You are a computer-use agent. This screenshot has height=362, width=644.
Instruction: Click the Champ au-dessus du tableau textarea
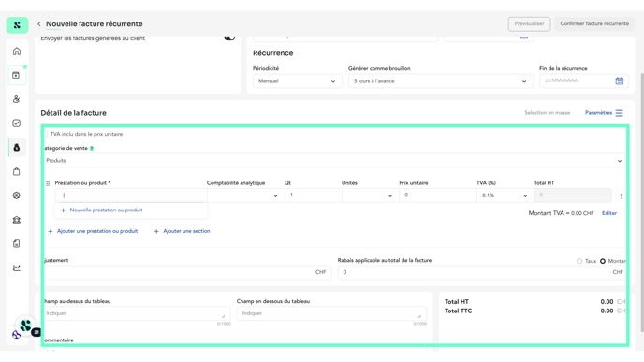(138, 313)
